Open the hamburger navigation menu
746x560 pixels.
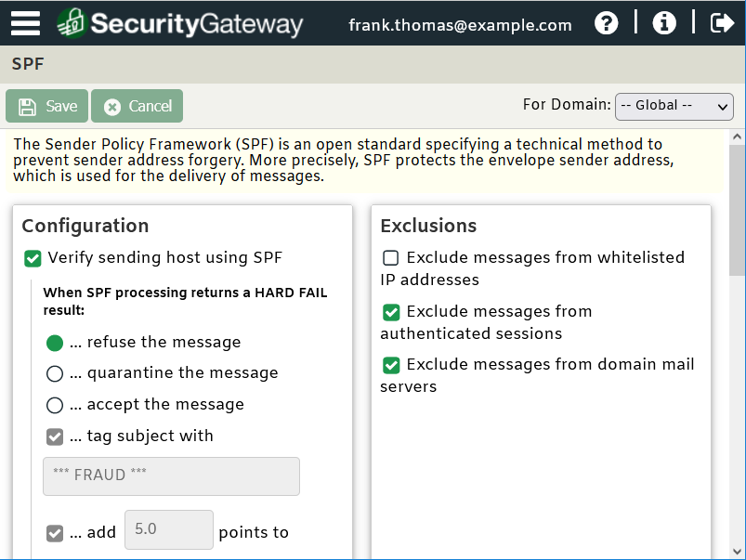(x=25, y=22)
